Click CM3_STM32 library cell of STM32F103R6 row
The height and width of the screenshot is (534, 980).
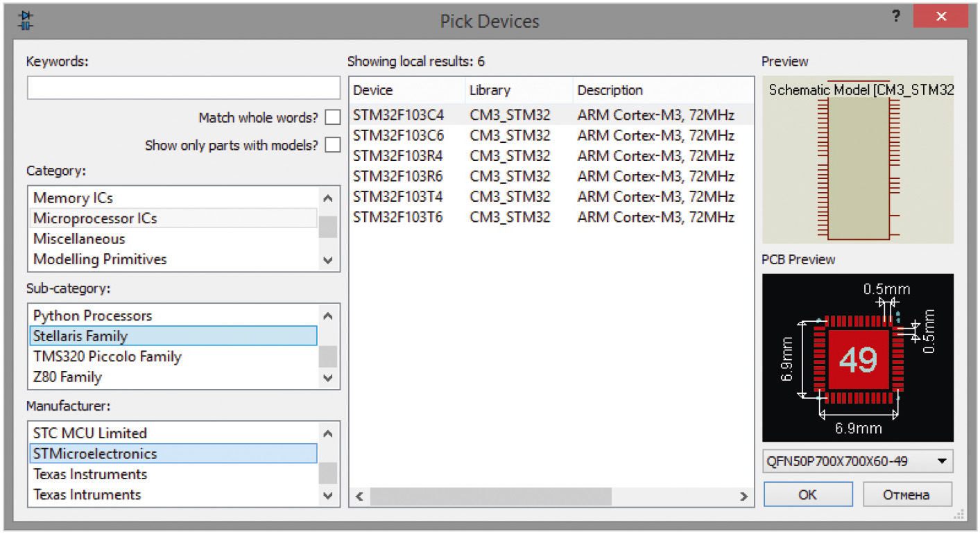pos(510,176)
